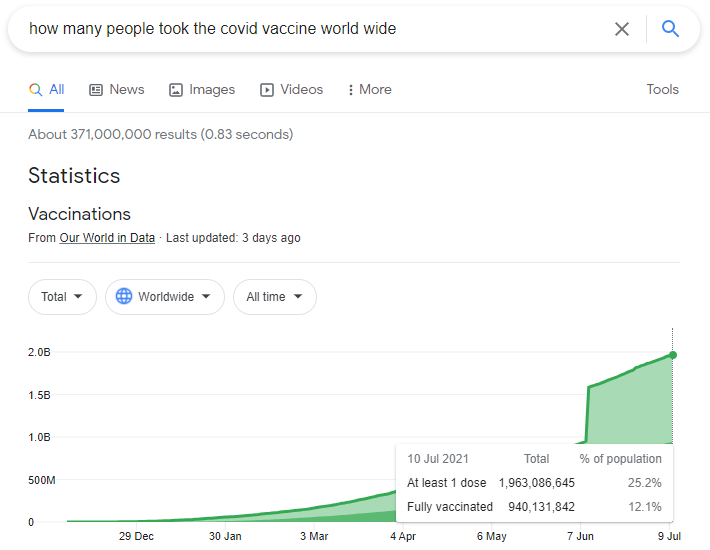The image size is (710, 550).
Task: Click the Images tab picture icon
Action: click(x=176, y=90)
